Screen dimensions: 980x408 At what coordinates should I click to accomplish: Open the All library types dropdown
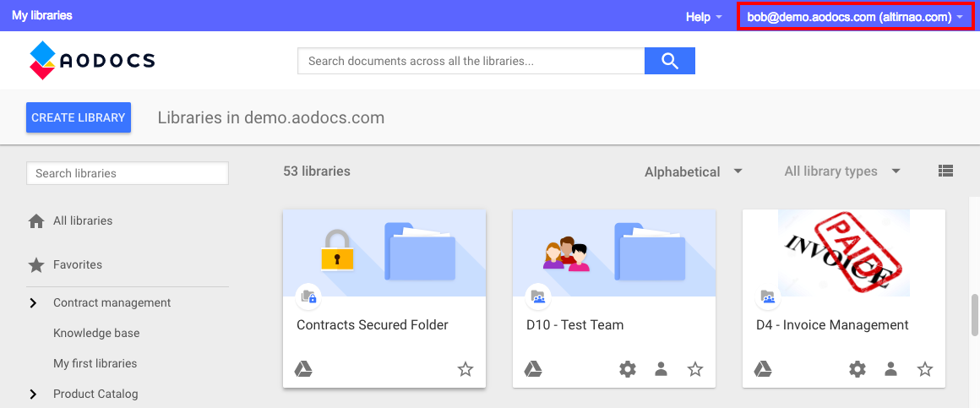[x=842, y=171]
